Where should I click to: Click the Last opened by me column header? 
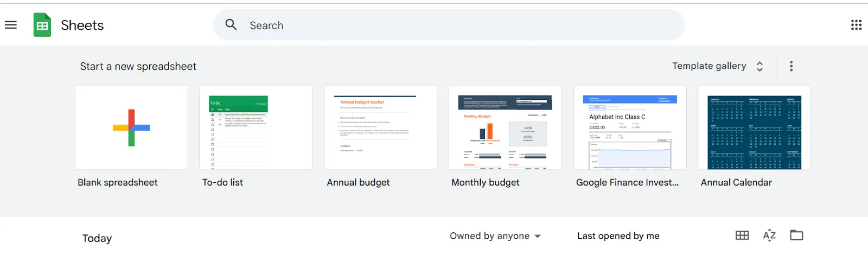(x=618, y=236)
